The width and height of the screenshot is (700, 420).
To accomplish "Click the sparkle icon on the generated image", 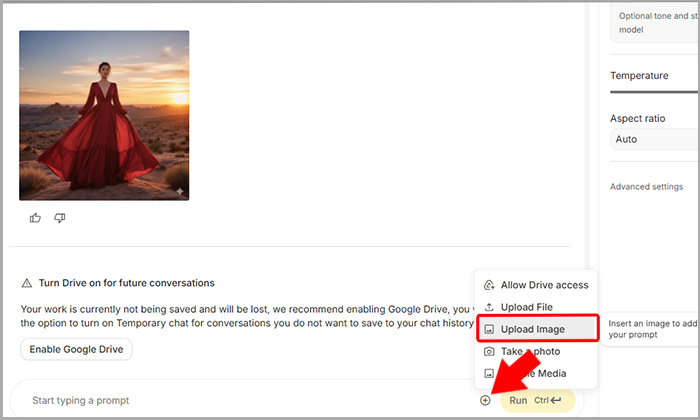I will 178,190.
